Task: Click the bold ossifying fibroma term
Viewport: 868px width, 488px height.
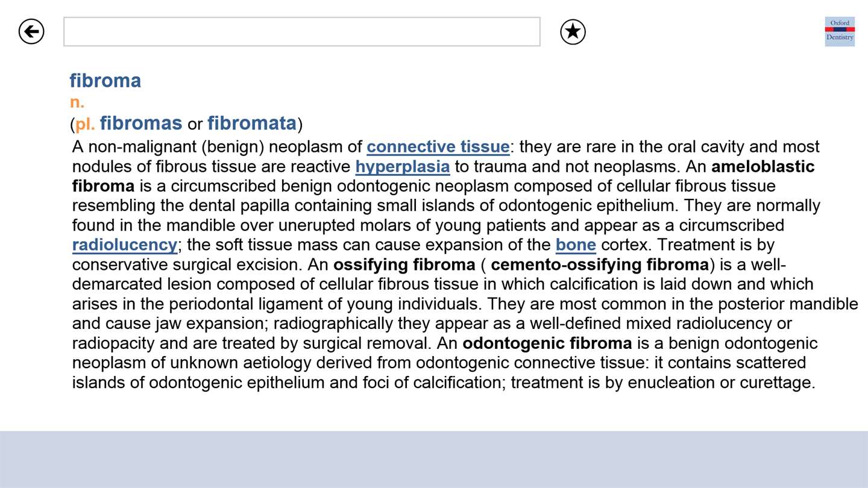Action: click(x=404, y=264)
